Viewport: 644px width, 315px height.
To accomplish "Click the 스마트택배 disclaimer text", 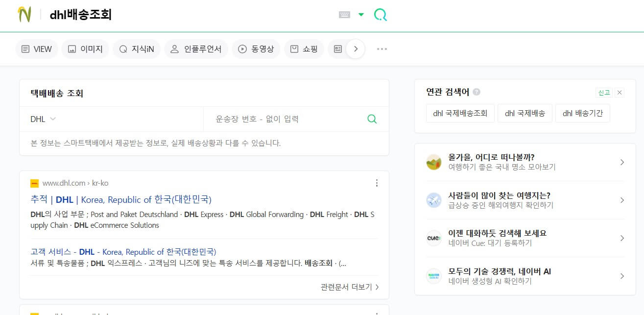I will [155, 144].
